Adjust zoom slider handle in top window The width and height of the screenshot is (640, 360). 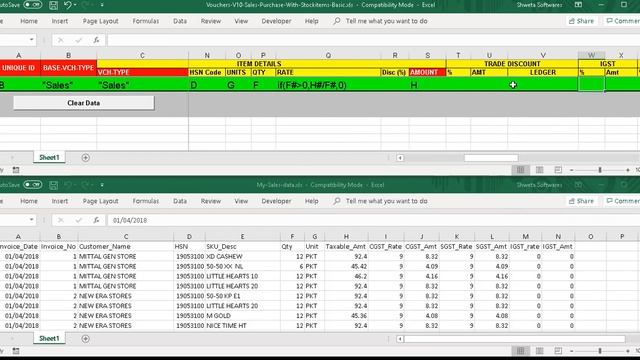pos(600,170)
